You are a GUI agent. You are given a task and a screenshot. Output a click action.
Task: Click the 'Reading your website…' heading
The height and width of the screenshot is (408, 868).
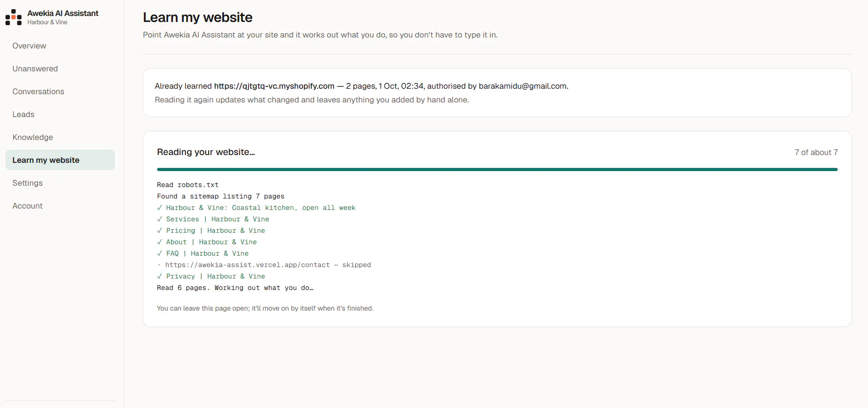[206, 152]
